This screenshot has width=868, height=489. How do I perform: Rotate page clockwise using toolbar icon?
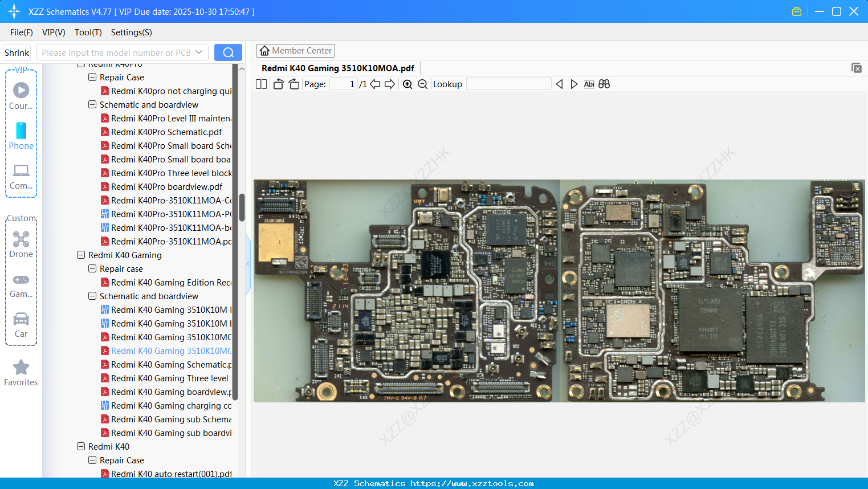[294, 84]
